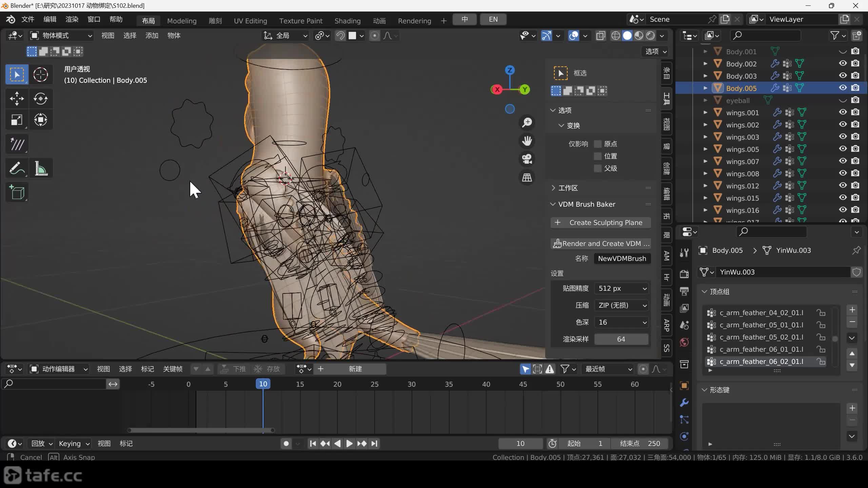Select the Measure tool

point(40,168)
